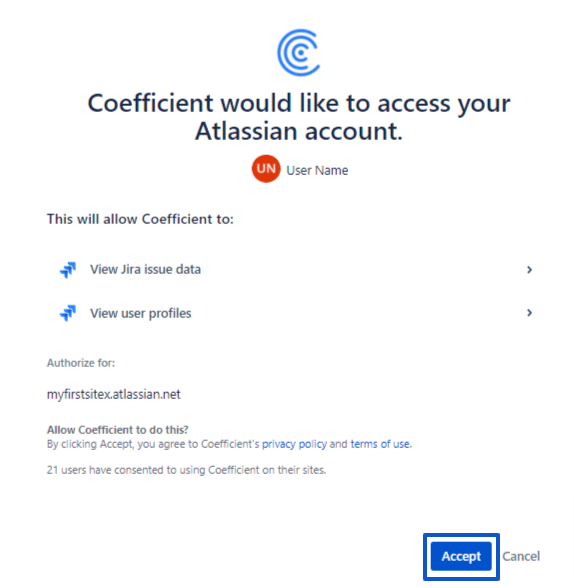Click the Coefficient spiral logo
This screenshot has width=574, height=588.
tap(298, 52)
